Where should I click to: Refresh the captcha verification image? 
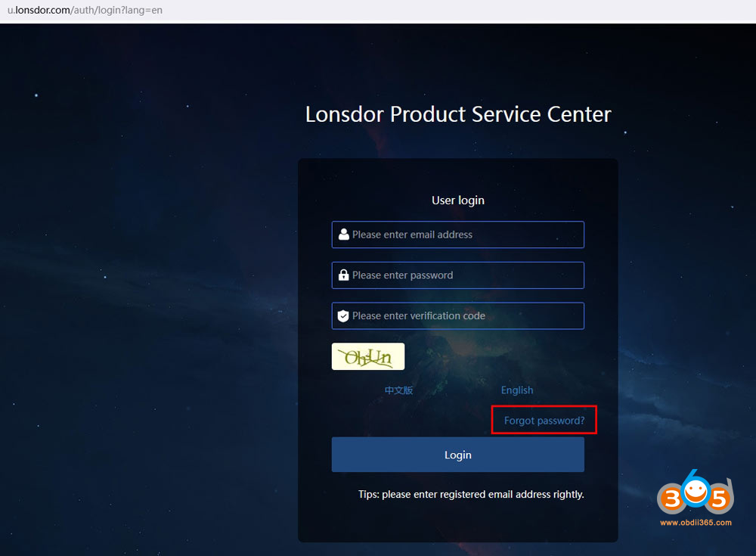[368, 356]
